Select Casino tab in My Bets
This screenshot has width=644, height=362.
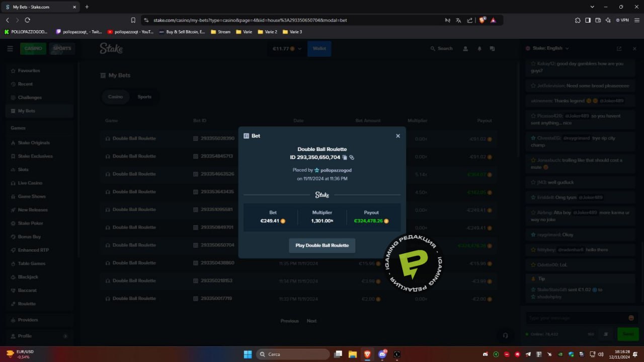pyautogui.click(x=115, y=97)
